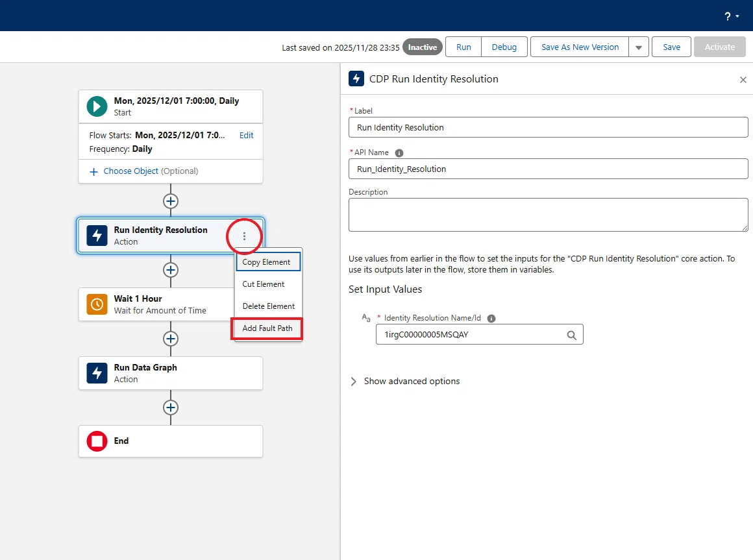Close the CDP Run Identity Resolution panel
The image size is (753, 560).
(743, 80)
